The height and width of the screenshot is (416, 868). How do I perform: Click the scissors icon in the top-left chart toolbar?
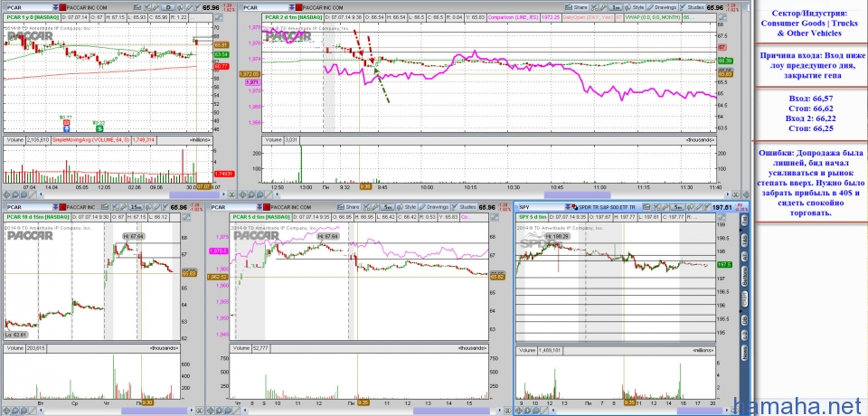[x=146, y=7]
